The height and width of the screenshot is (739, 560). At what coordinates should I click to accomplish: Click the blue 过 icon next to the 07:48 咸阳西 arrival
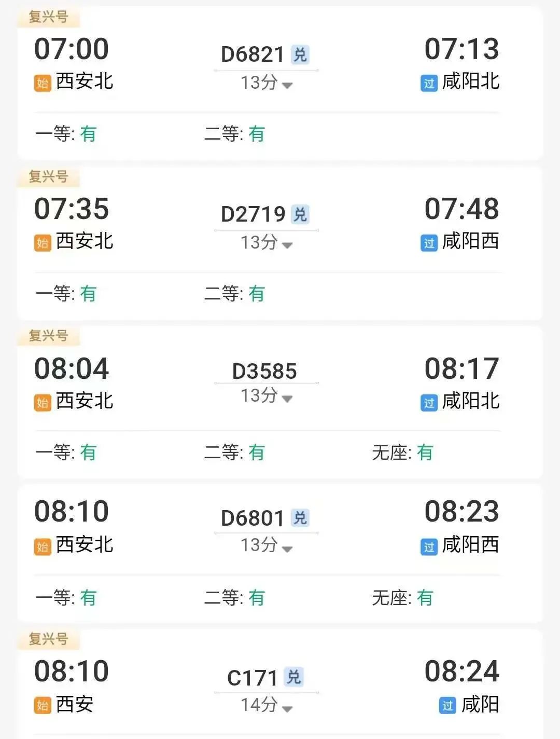(429, 243)
